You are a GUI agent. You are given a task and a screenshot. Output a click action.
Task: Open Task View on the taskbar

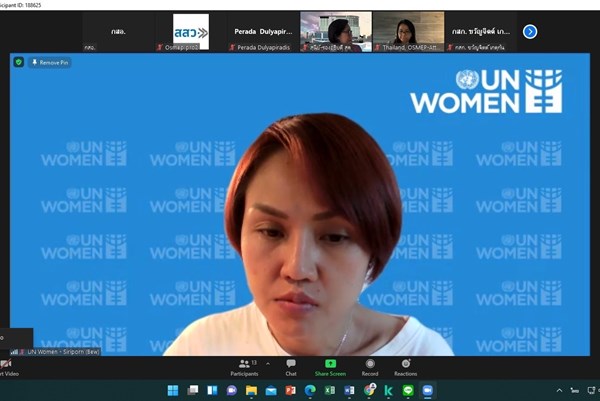point(192,390)
